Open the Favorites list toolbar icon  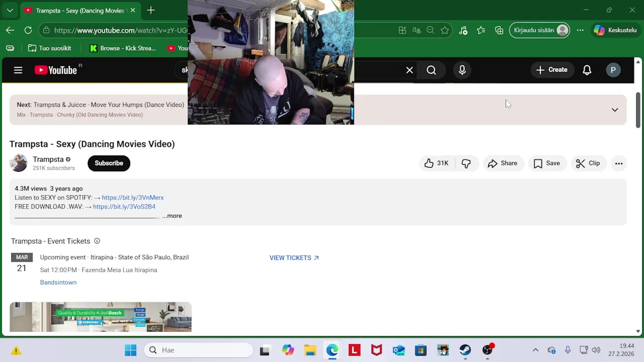tap(481, 30)
